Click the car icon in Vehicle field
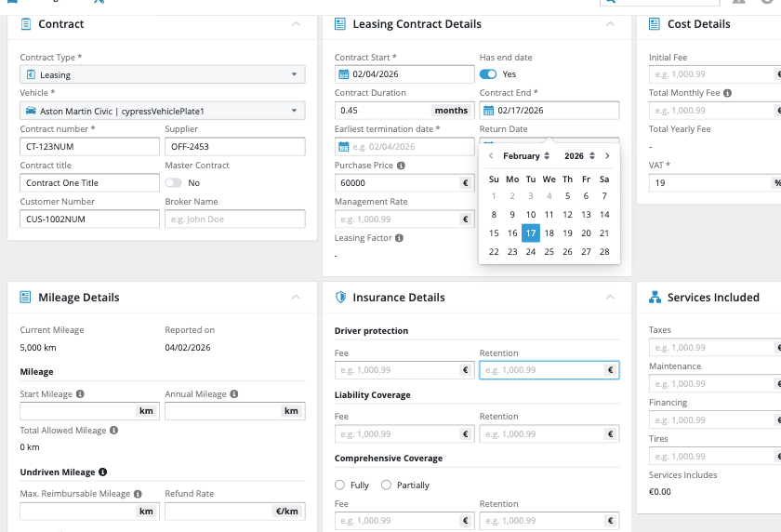 click(31, 111)
